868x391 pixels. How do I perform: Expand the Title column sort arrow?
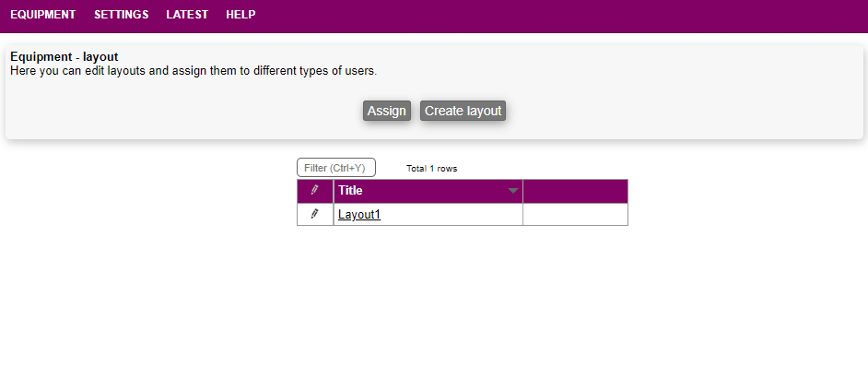click(513, 191)
